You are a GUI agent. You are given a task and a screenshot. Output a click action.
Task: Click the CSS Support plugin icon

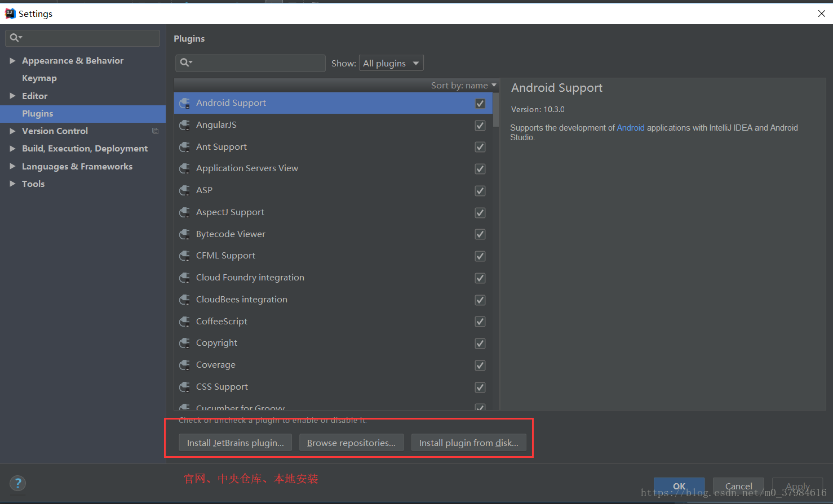tap(184, 387)
